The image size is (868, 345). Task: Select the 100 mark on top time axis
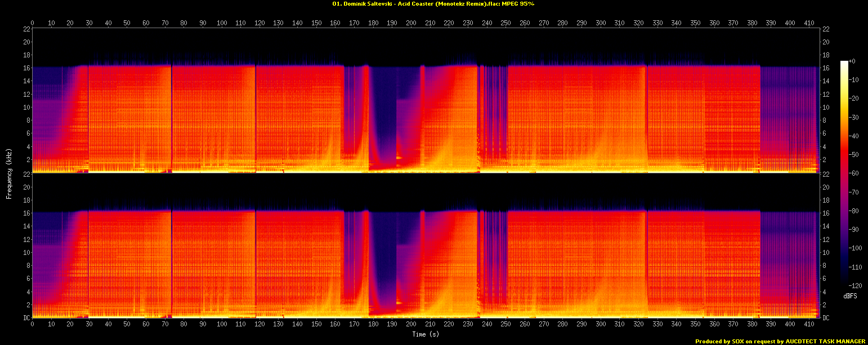click(222, 23)
